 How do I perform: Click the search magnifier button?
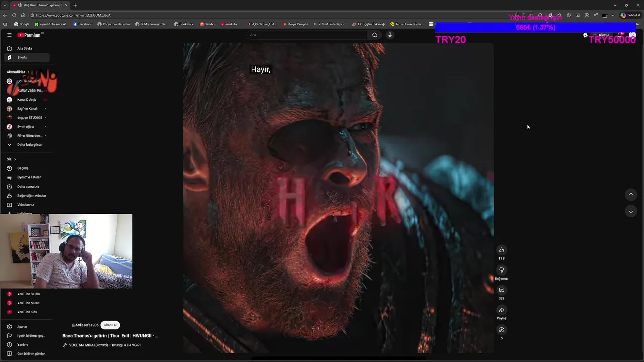pyautogui.click(x=374, y=35)
